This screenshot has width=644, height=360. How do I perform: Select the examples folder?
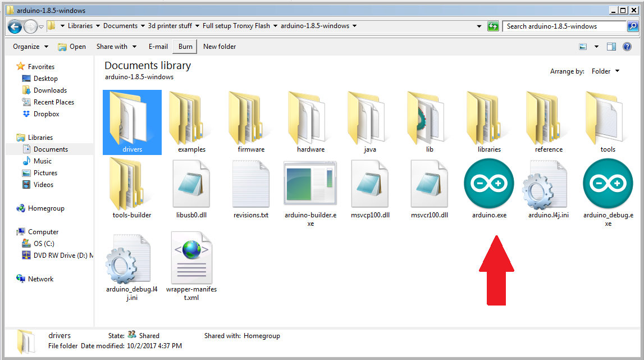191,122
